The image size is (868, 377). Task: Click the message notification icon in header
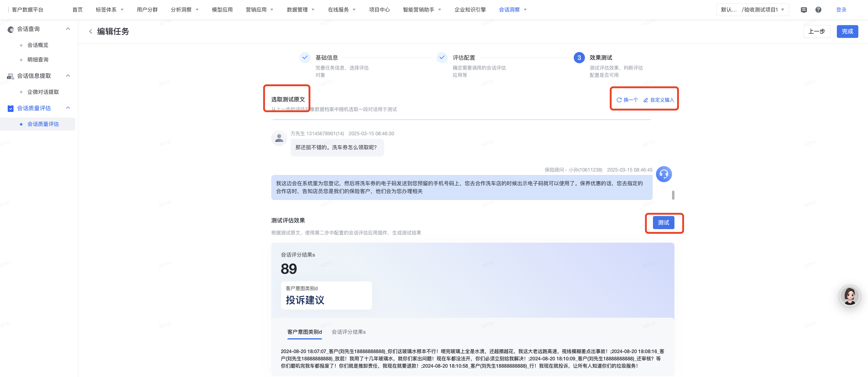pos(804,10)
